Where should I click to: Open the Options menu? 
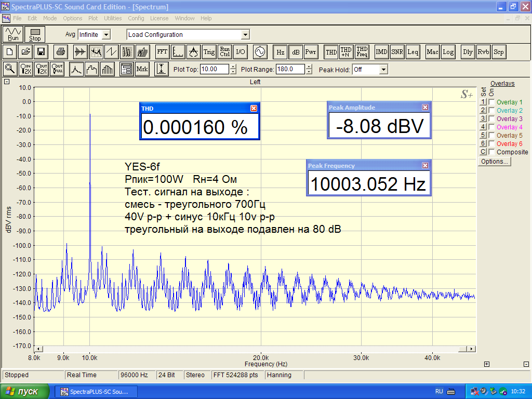coord(73,18)
